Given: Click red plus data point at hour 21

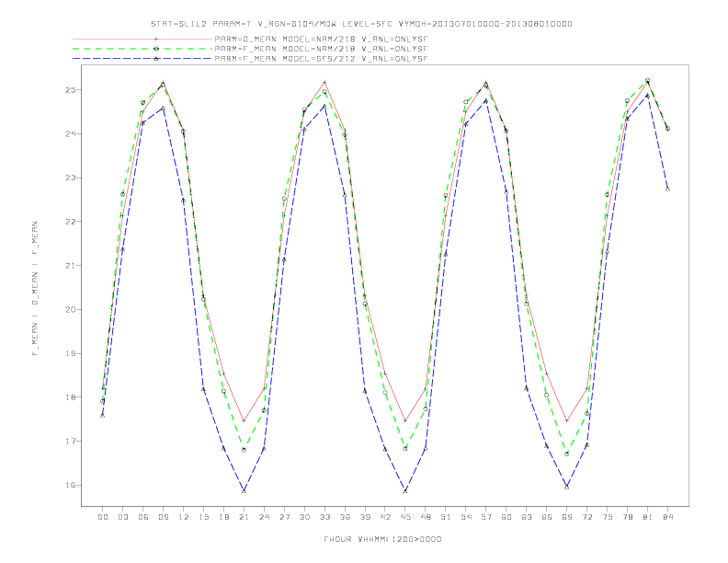Looking at the screenshot, I should tap(244, 420).
